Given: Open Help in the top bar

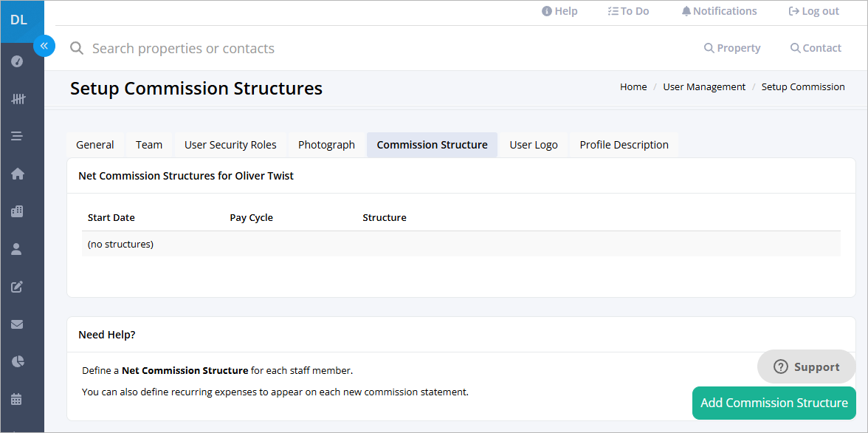Looking at the screenshot, I should click(x=559, y=11).
